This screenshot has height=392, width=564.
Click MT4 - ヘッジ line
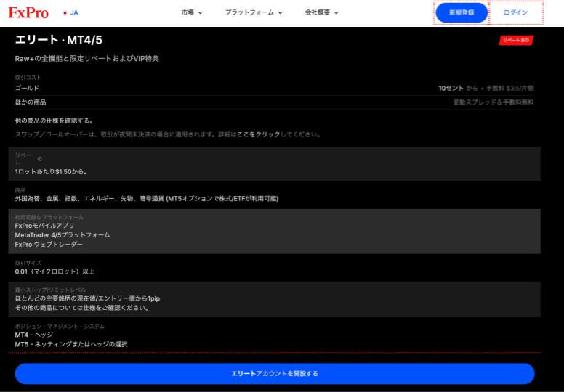34,335
